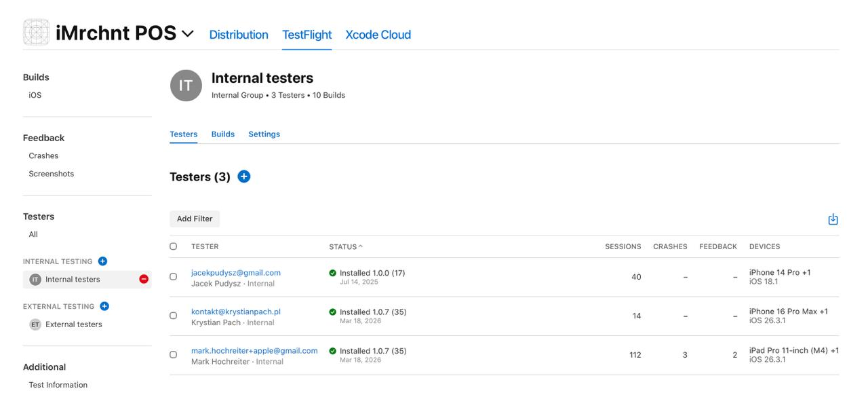This screenshot has width=868, height=393.
Task: Click green installed checkmark for Krystian Pach
Action: coord(332,312)
